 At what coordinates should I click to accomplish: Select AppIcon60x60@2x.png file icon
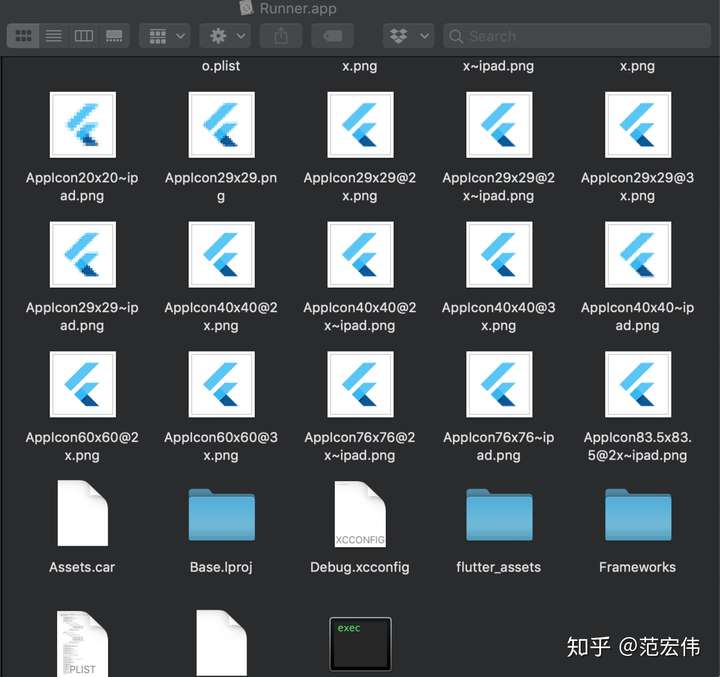(x=83, y=384)
